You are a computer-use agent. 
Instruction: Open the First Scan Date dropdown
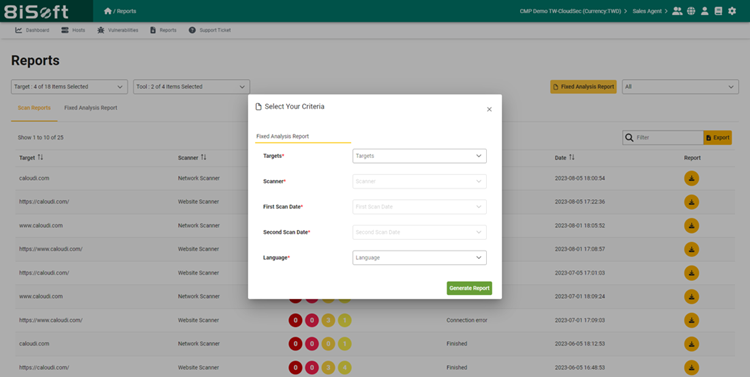click(419, 207)
